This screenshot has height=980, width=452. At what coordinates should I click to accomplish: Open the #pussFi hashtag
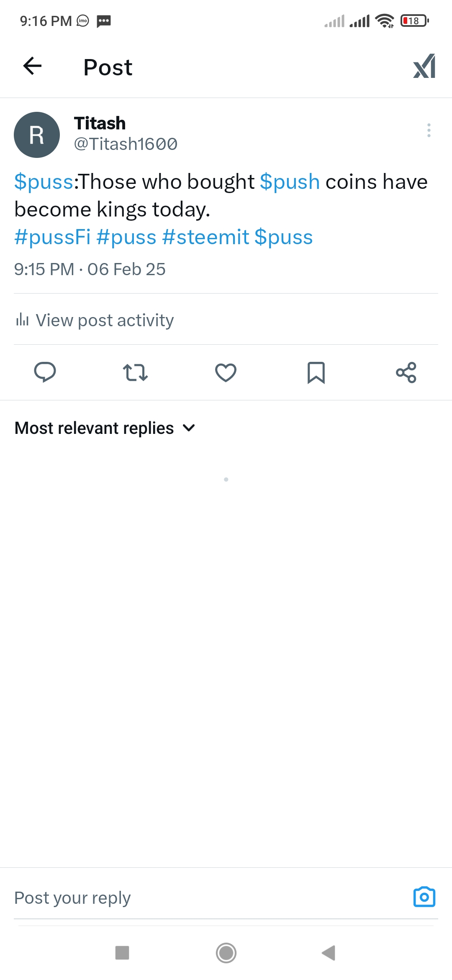(x=52, y=237)
